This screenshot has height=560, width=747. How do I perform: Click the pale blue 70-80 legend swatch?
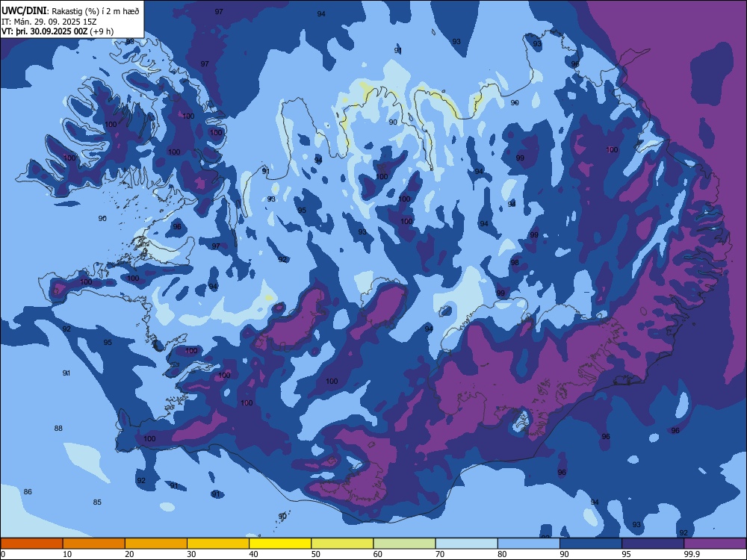point(466,544)
